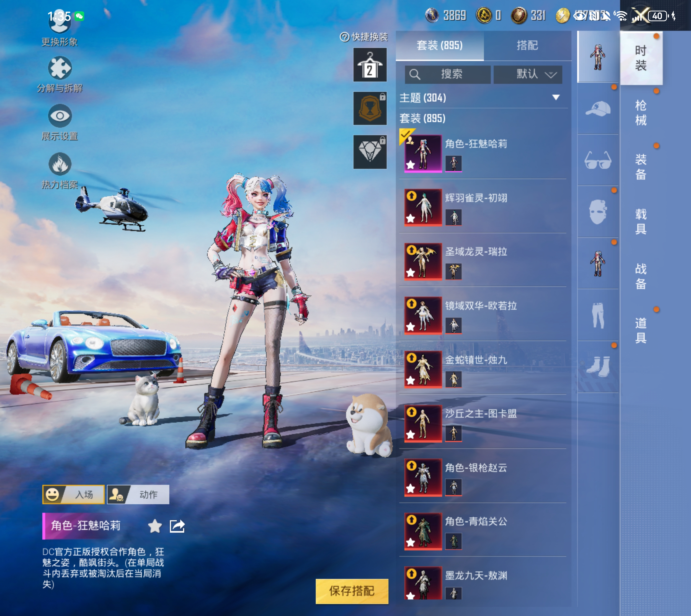Toggle favorite star on 角色-银枪赵云 card
Viewport: 691px width, 616px height.
[x=411, y=488]
